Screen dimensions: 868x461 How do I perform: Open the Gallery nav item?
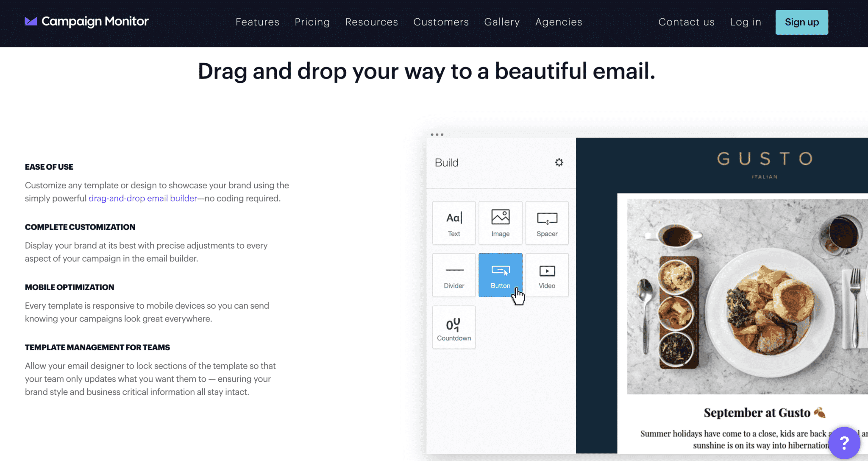point(502,22)
